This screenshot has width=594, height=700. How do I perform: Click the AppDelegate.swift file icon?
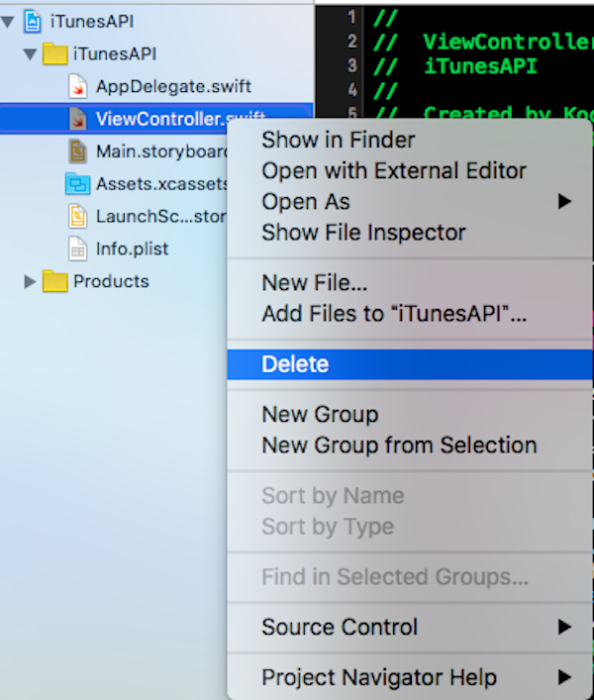(77, 86)
